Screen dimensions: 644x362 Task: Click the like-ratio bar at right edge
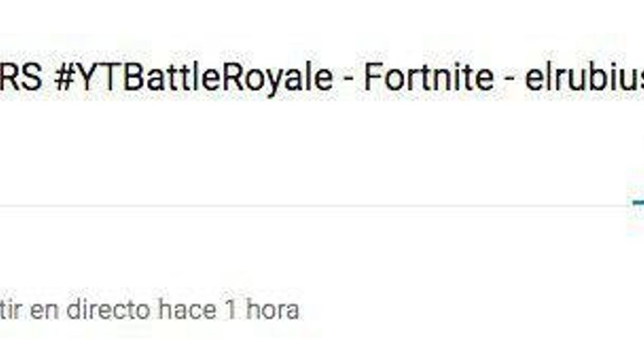[x=638, y=203]
